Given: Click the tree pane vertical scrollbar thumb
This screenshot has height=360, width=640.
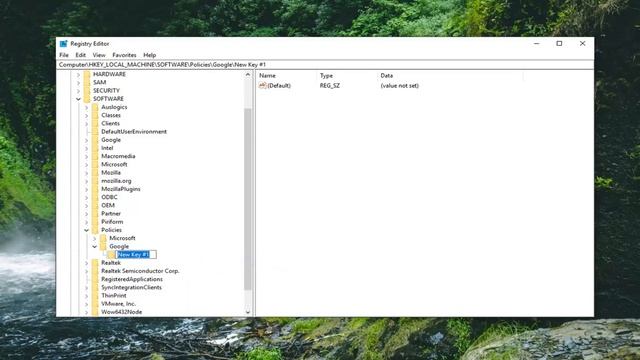Looking at the screenshot, I should click(x=248, y=199).
